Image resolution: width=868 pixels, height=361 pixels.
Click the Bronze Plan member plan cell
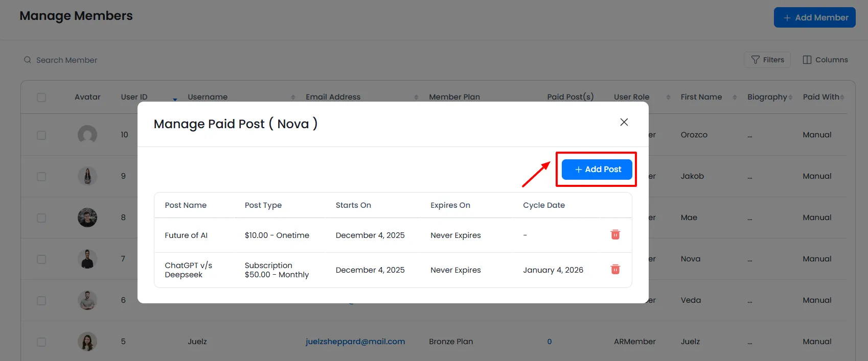click(451, 342)
